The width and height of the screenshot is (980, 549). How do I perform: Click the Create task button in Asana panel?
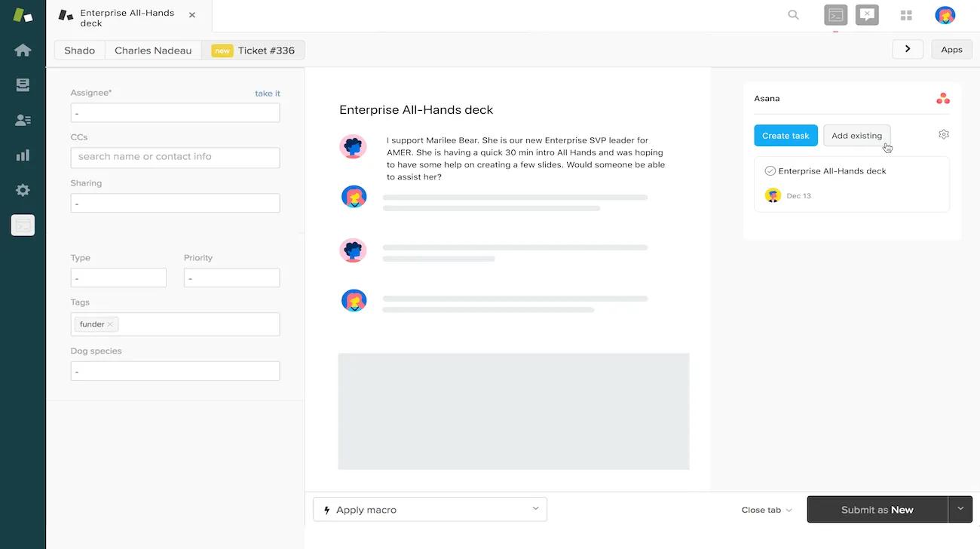click(786, 135)
